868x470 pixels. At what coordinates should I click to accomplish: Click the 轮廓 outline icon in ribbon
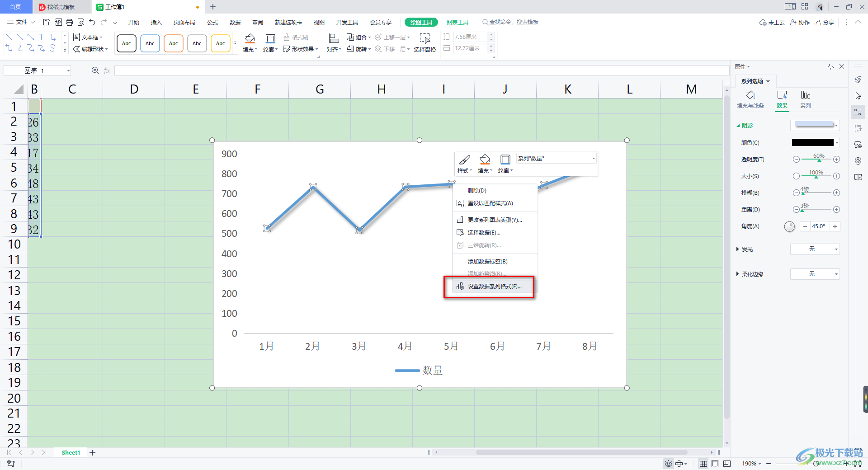[x=270, y=39]
